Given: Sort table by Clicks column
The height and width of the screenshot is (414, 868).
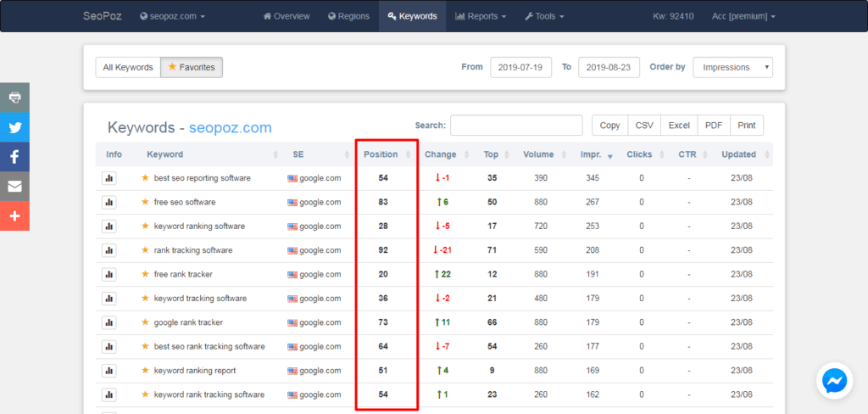Looking at the screenshot, I should (x=644, y=154).
